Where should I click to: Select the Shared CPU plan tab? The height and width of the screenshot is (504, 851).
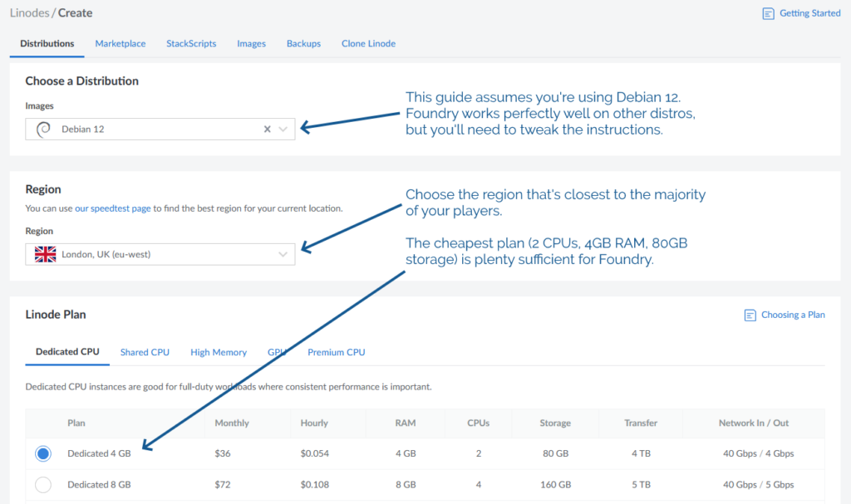(145, 352)
